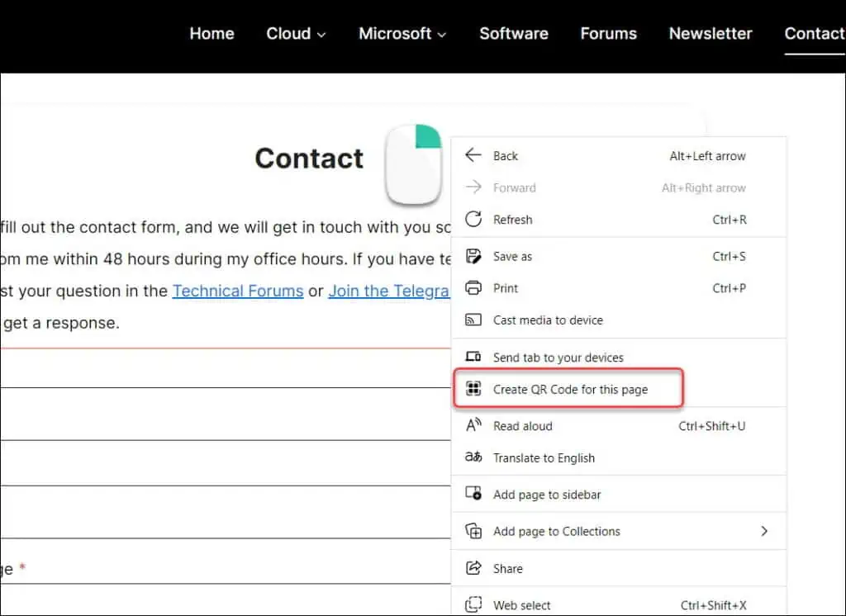Open the Microsoft dropdown in navigation

(402, 34)
